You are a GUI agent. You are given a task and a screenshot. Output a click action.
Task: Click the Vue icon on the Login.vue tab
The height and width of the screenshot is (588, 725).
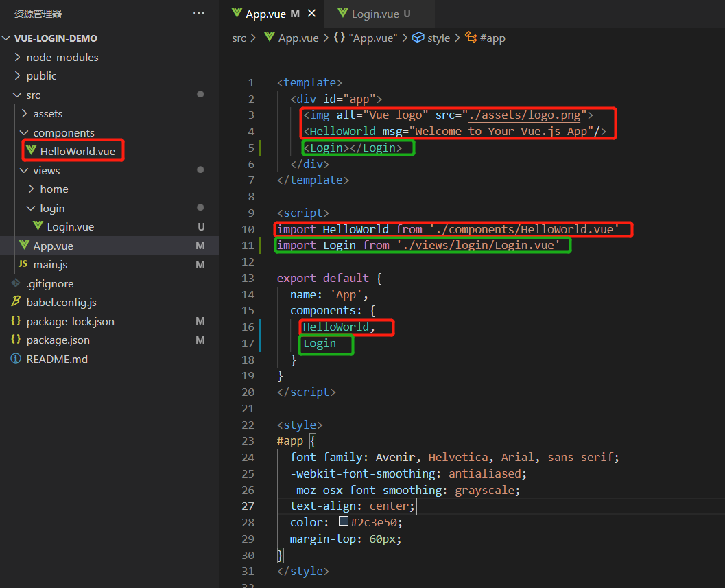tap(343, 13)
